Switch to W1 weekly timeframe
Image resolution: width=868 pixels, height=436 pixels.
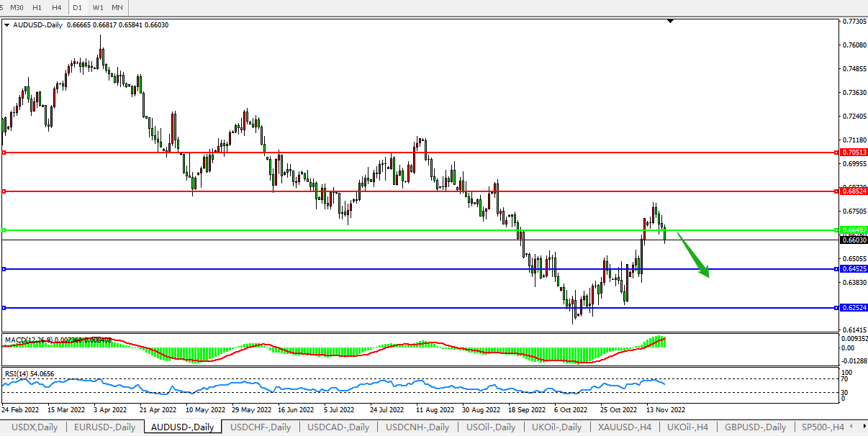(x=98, y=7)
